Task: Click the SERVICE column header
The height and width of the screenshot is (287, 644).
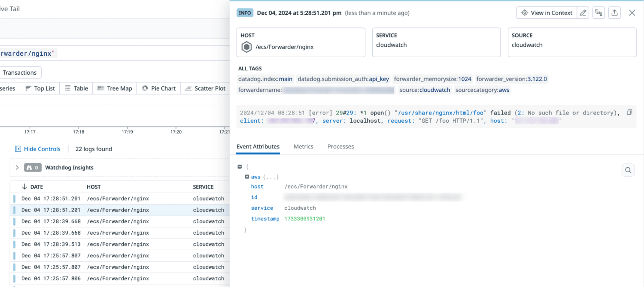Action: (x=203, y=187)
